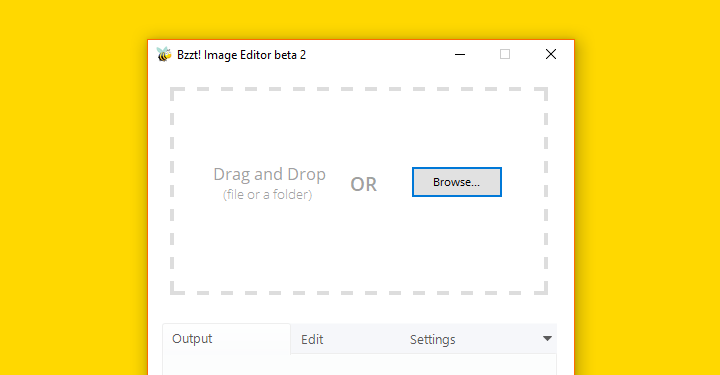Screen dimensions: 720x375
Task: Click the "(file or a folder)" hint text
Action: (268, 195)
